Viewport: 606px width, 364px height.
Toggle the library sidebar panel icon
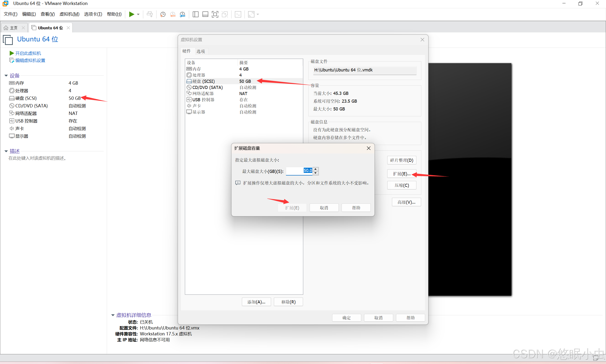tap(196, 14)
